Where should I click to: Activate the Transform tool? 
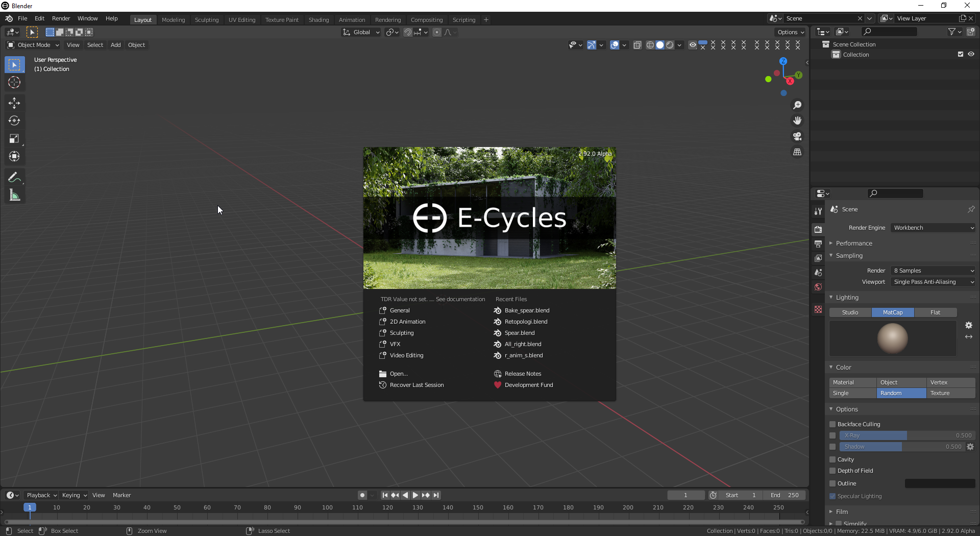click(14, 157)
